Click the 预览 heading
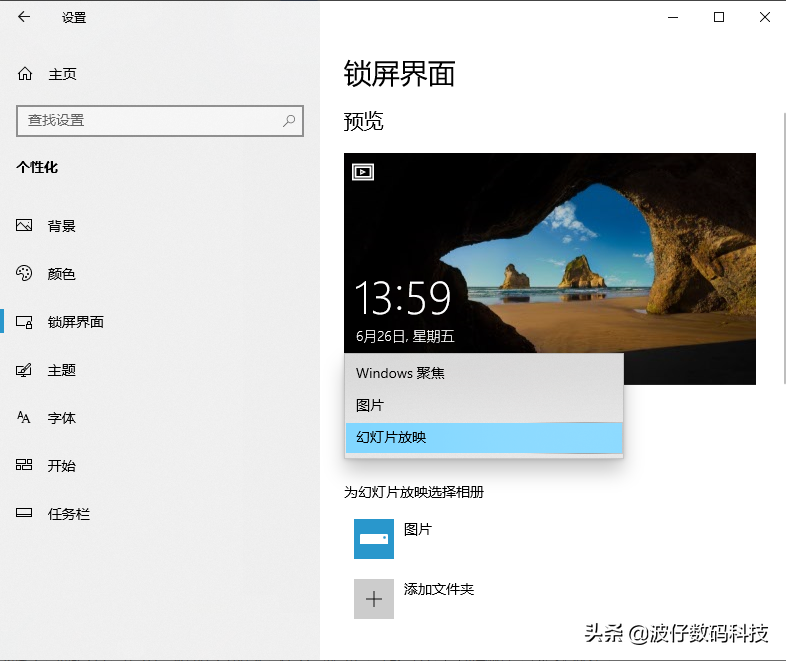 pyautogui.click(x=363, y=121)
